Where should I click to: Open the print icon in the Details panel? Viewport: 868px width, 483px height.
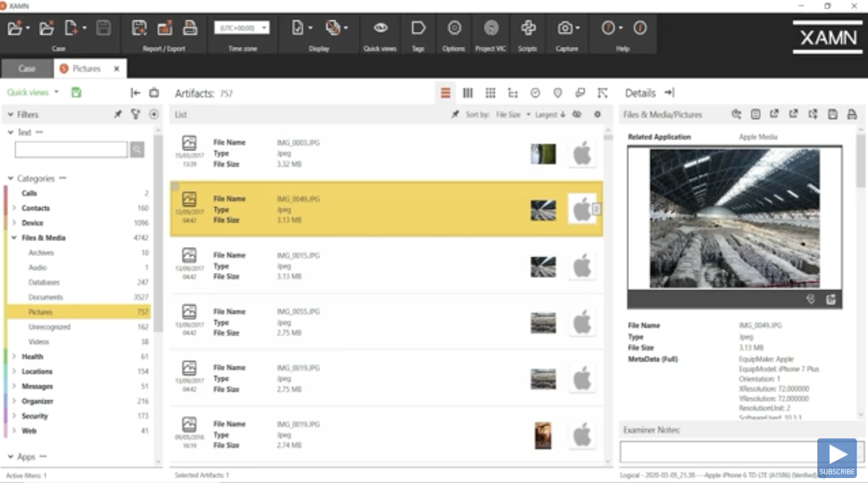click(x=853, y=114)
